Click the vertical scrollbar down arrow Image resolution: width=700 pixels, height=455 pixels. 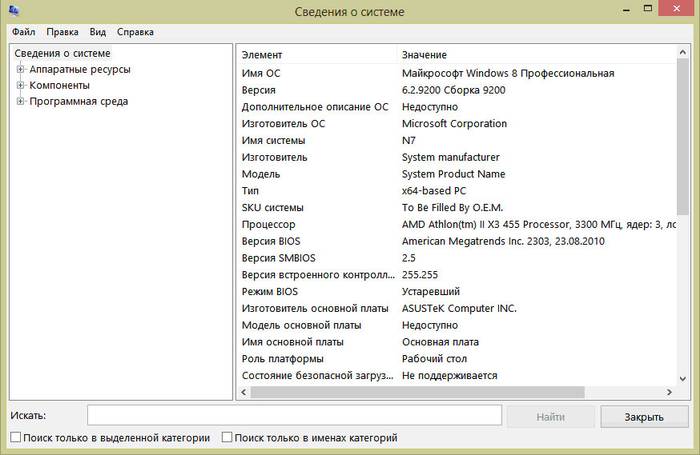click(683, 379)
